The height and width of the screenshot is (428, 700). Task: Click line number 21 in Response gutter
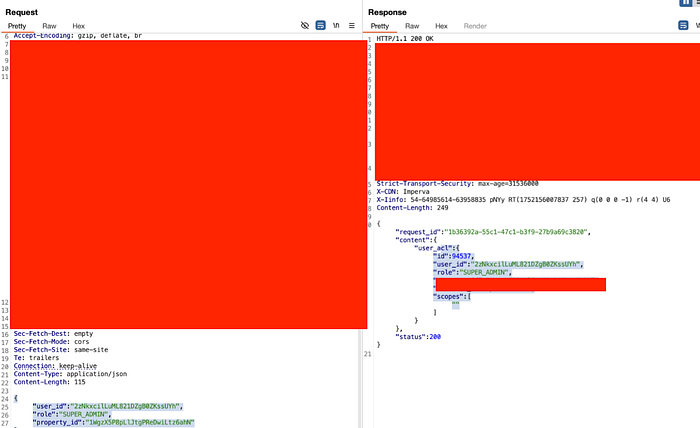(x=367, y=353)
